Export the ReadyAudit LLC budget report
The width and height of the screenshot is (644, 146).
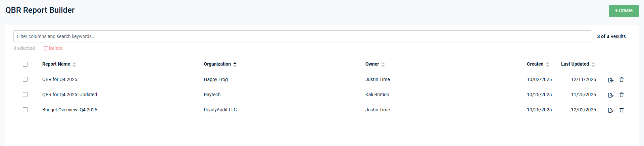[x=610, y=110]
